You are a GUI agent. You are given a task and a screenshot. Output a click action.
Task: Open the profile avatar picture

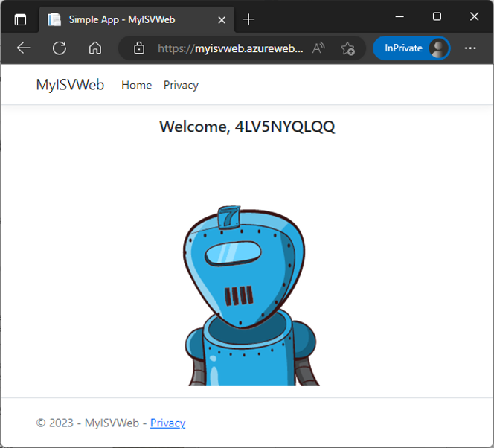point(438,48)
